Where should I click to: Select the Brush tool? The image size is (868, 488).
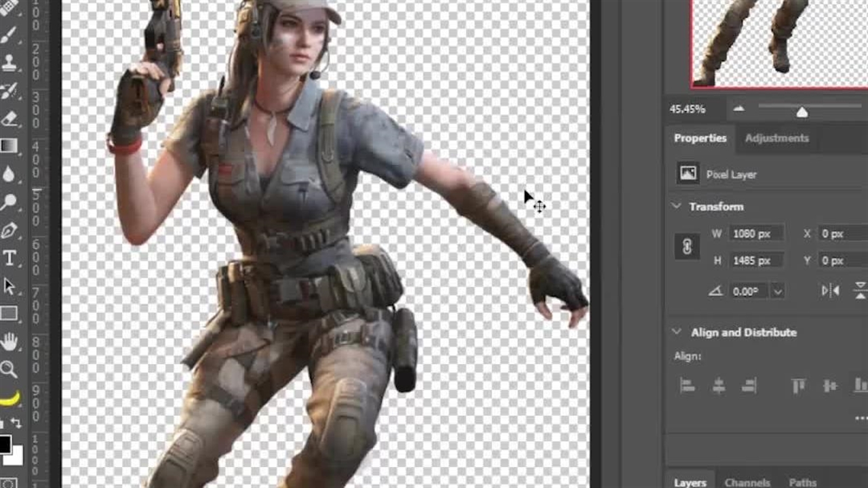[9, 35]
